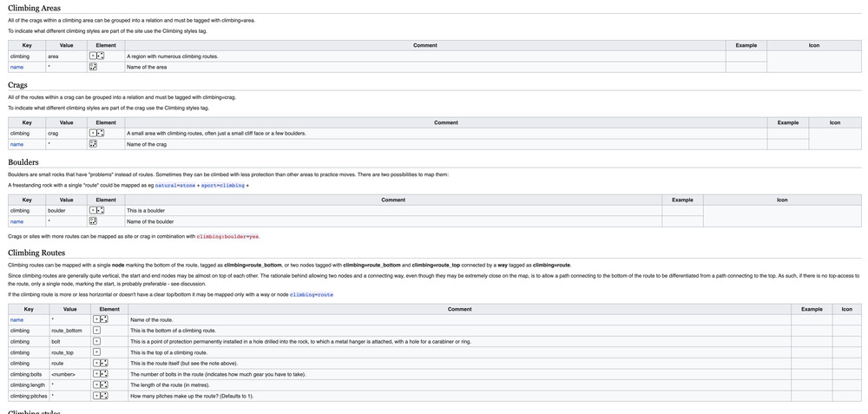The width and height of the screenshot is (868, 414).
Task: Click the name key link in Boulders table
Action: coord(16,221)
